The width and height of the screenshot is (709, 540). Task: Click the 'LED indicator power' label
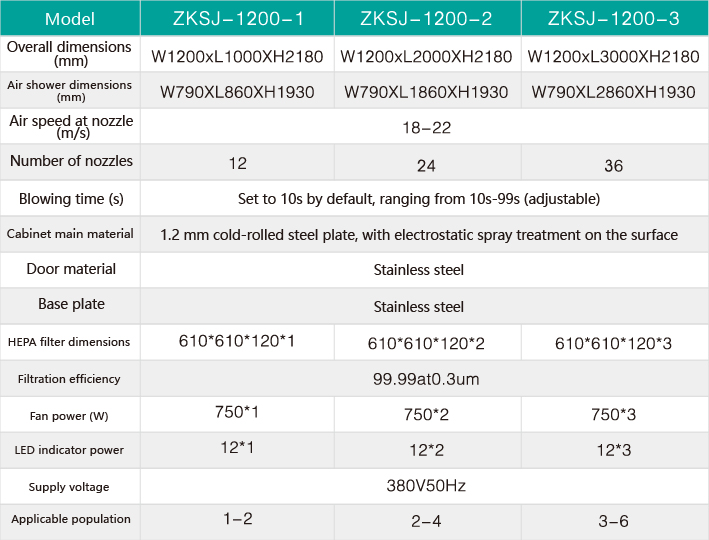pyautogui.click(x=69, y=450)
